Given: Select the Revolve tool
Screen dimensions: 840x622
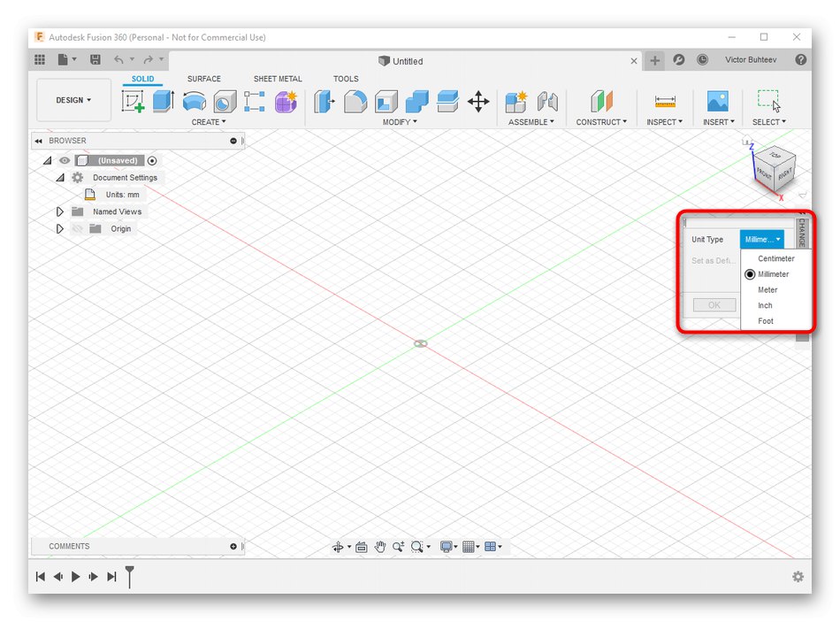Looking at the screenshot, I should [194, 102].
